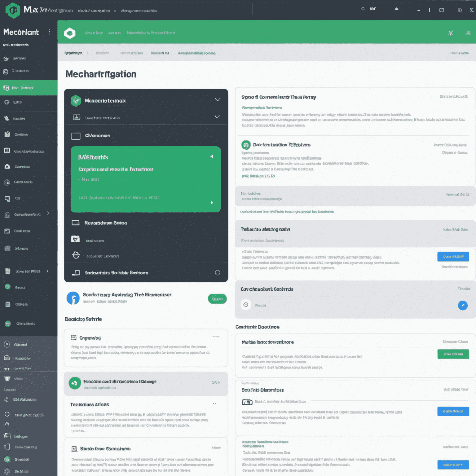Screen dimensions: 476x476
Task: Click the green hexagon logo at top-left
Action: [13, 10]
